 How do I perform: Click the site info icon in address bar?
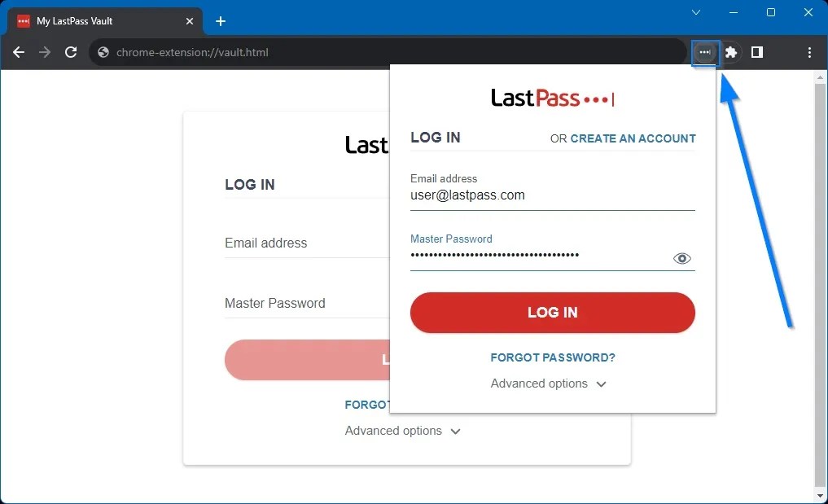pyautogui.click(x=102, y=52)
